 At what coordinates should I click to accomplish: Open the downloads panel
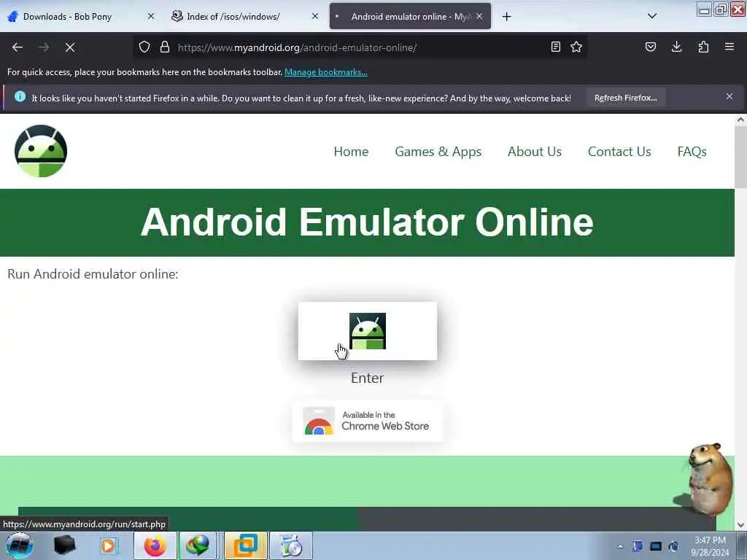[676, 47]
